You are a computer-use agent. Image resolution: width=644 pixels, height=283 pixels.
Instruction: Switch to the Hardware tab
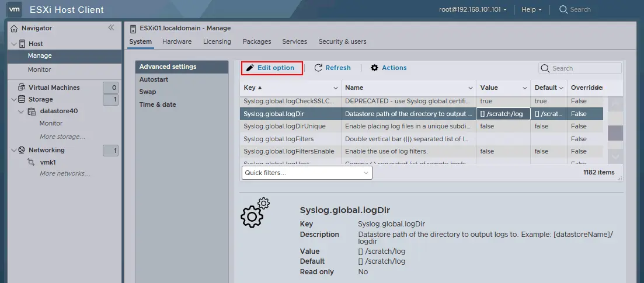coord(177,41)
